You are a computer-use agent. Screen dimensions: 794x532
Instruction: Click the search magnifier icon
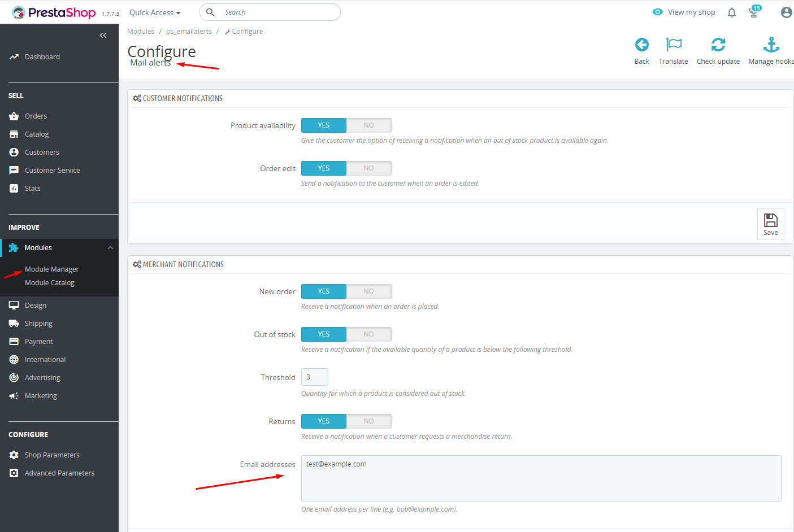[210, 12]
